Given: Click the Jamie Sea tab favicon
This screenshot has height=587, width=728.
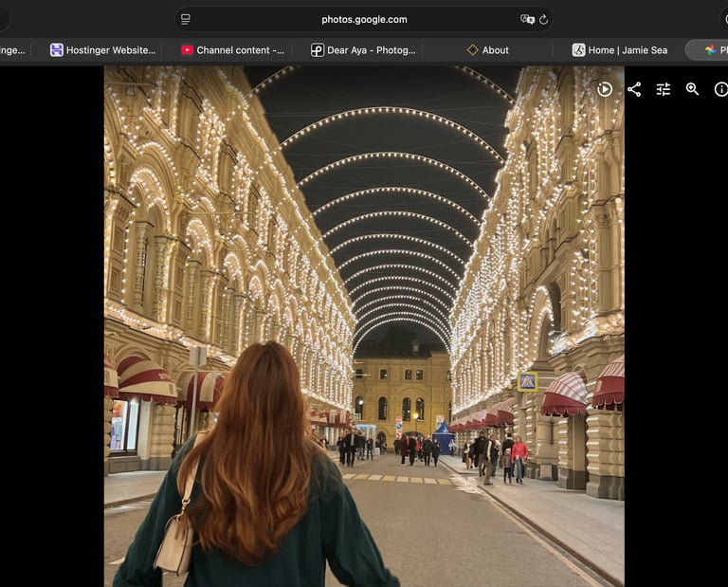Looking at the screenshot, I should (x=578, y=50).
